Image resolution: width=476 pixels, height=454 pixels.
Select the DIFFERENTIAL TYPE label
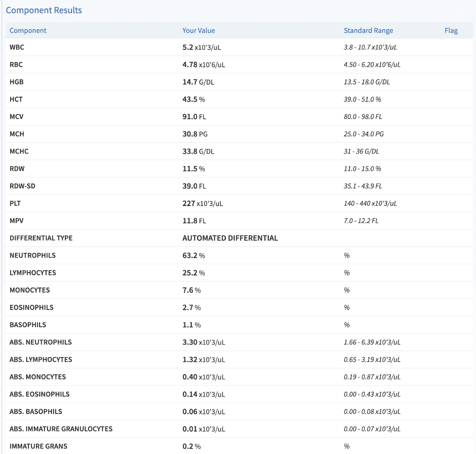(x=41, y=238)
